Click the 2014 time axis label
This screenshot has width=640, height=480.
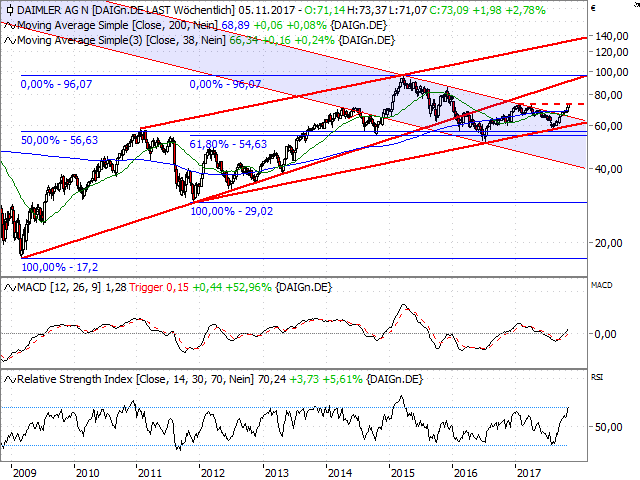click(x=339, y=473)
